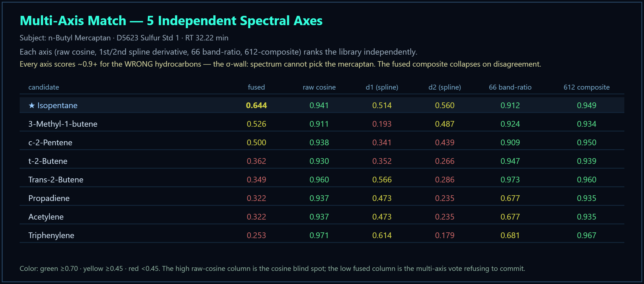The height and width of the screenshot is (284, 644).
Task: Select the Trans-2-Butene candidate name
Action: pos(56,180)
